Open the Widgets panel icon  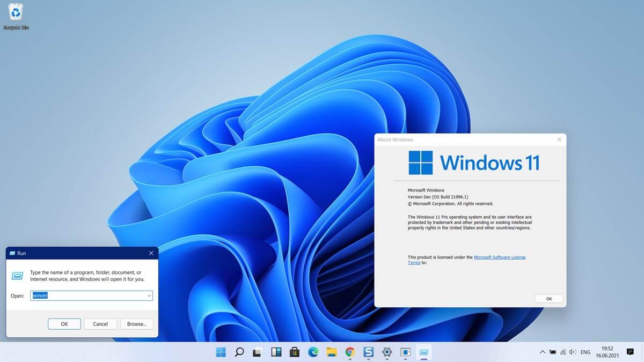pos(276,352)
